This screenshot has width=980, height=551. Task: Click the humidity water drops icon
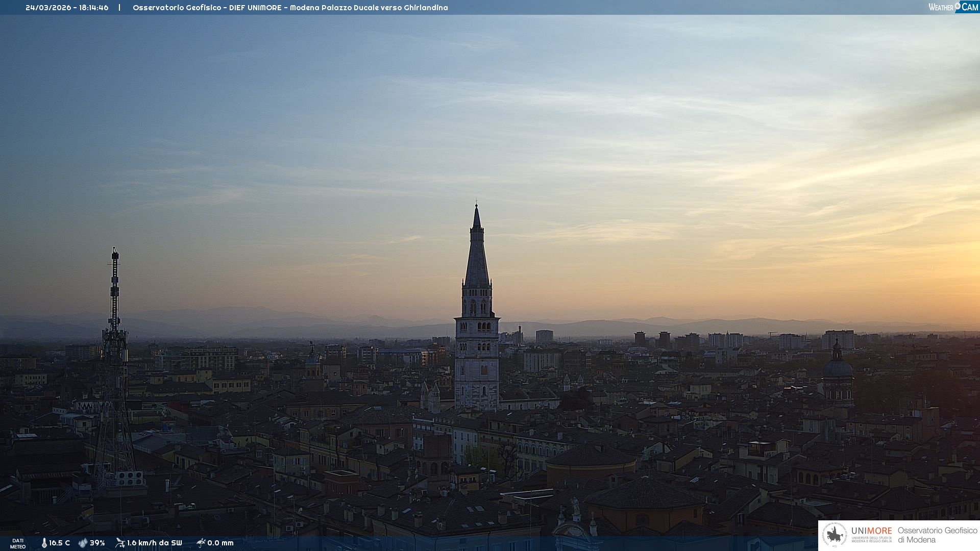tap(83, 543)
